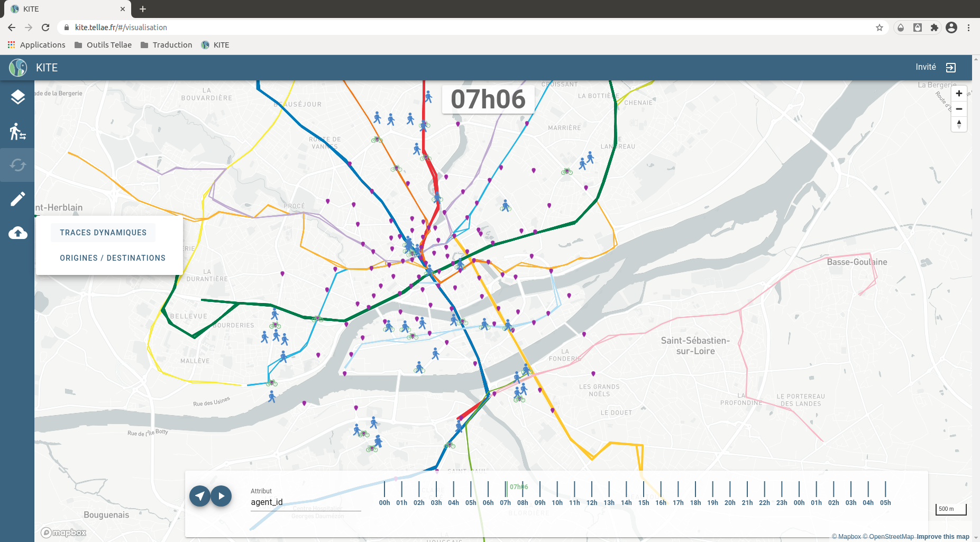Screen dimensions: 980x542
Task: Follow the Improve this map link
Action: (x=943, y=537)
